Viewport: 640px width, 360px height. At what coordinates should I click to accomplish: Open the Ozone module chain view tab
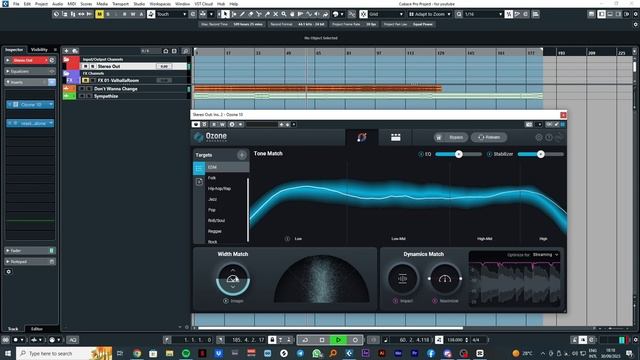[396, 138]
